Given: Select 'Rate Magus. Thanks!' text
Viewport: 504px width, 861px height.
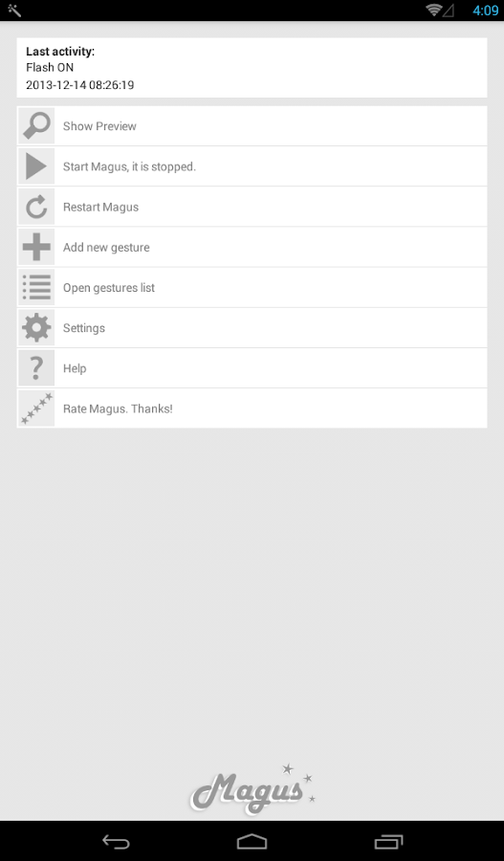Looking at the screenshot, I should 118,408.
